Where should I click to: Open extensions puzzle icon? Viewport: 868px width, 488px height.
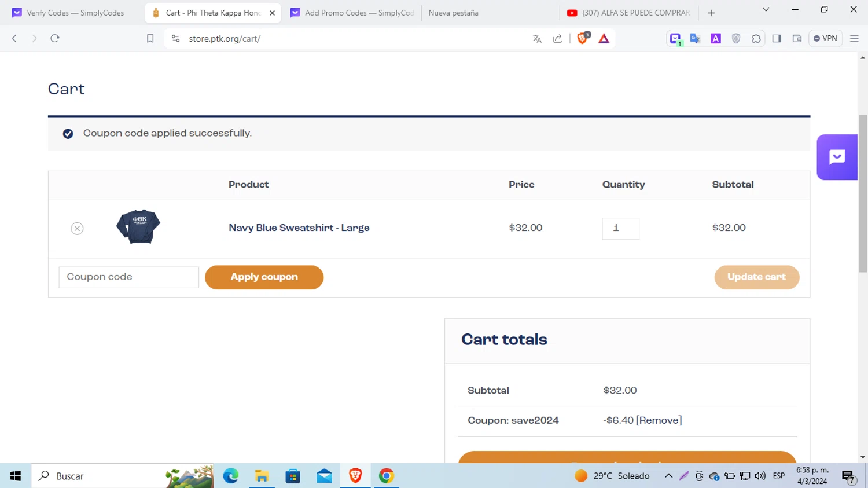coord(756,39)
